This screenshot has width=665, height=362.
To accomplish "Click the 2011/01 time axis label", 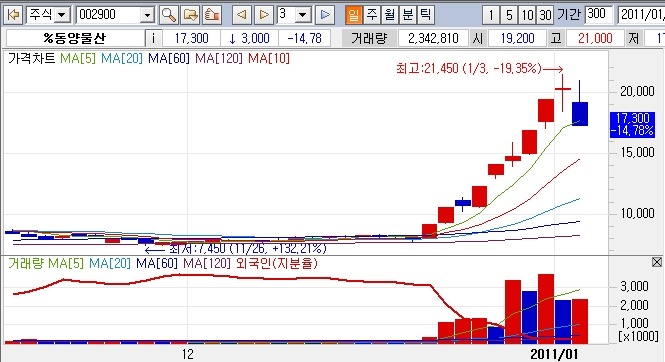I will click(x=554, y=354).
